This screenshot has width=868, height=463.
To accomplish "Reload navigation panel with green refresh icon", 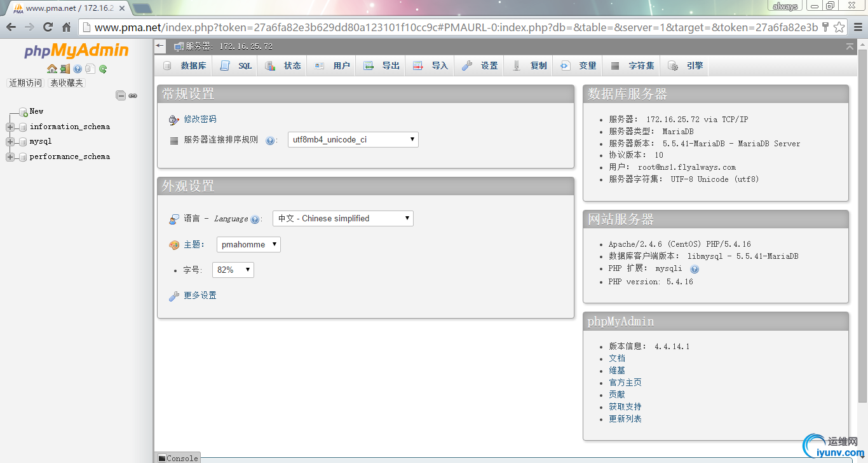I will point(103,69).
